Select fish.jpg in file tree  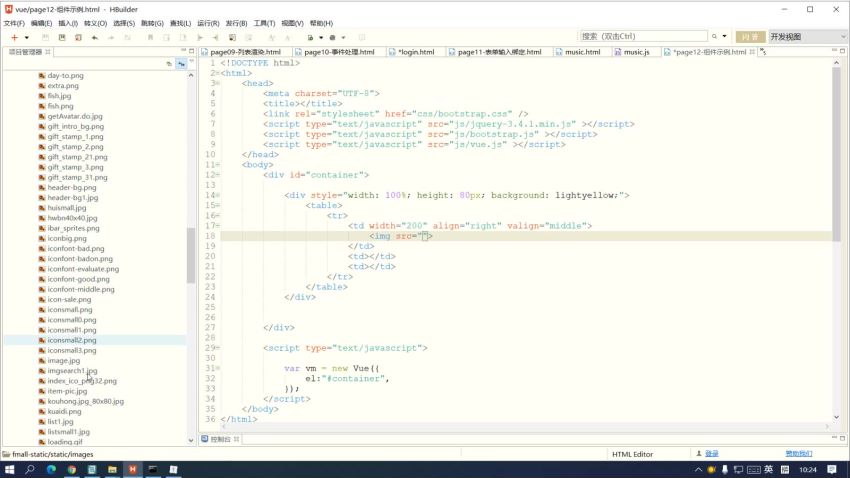click(x=59, y=96)
